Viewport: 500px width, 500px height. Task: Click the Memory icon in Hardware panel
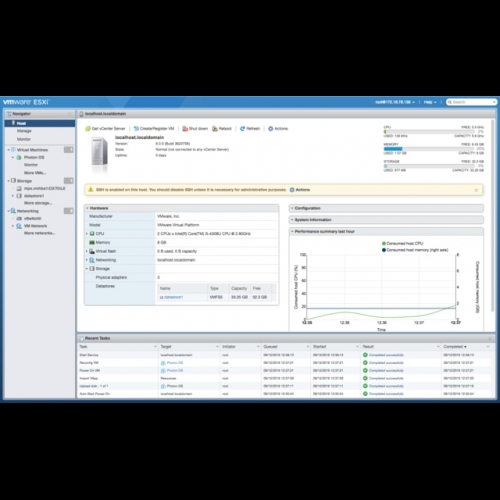[92, 242]
